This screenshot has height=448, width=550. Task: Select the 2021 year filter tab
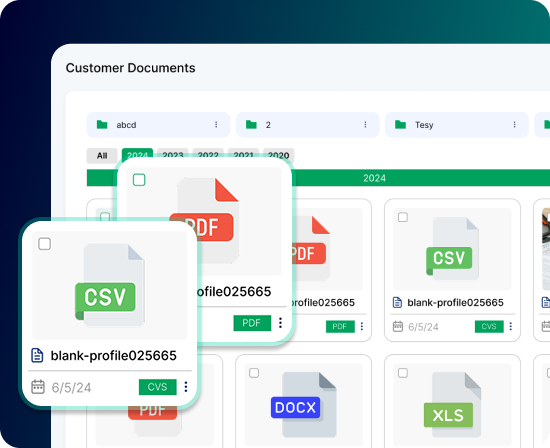(243, 153)
